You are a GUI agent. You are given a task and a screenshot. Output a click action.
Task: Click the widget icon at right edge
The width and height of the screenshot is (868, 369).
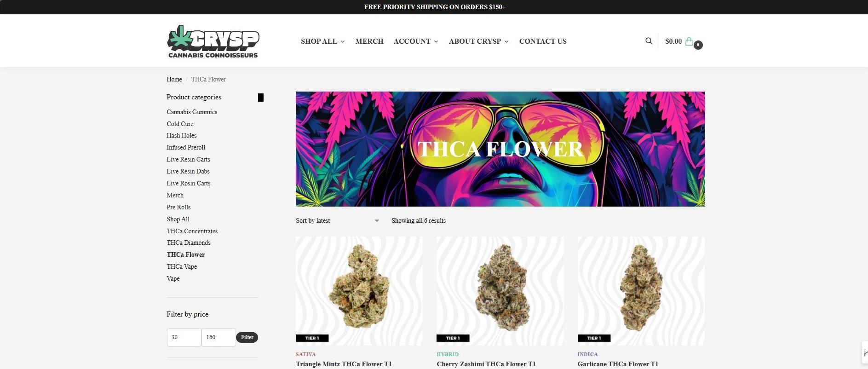[865, 353]
